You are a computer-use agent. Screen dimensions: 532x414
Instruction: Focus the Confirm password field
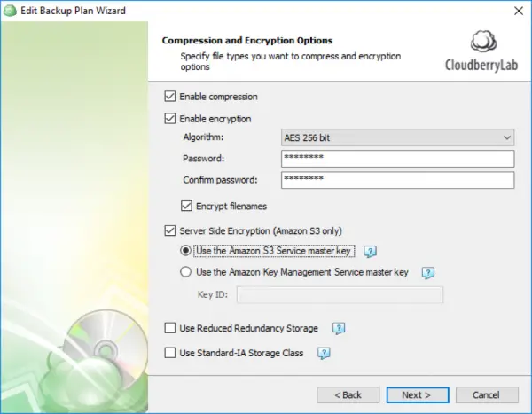397,180
